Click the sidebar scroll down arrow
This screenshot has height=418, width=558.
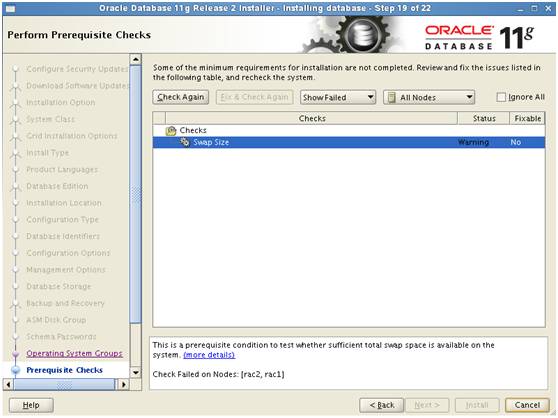136,372
